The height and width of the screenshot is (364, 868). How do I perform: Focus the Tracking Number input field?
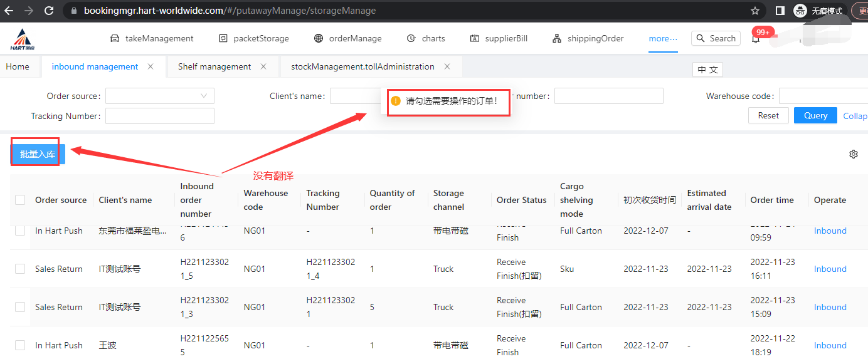tap(160, 116)
